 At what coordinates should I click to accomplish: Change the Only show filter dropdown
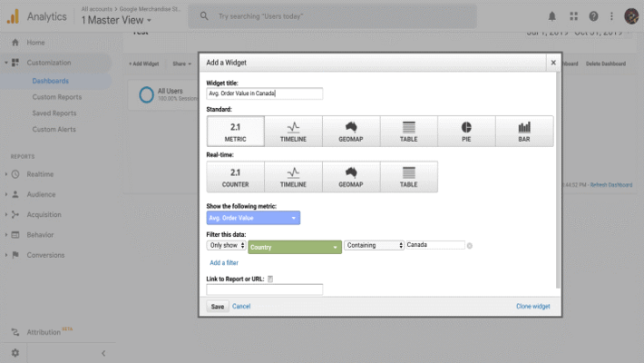(x=226, y=245)
